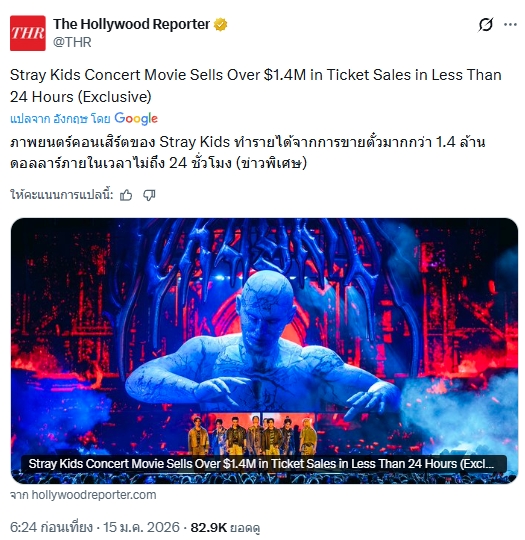Screen dimensions: 525x540
Task: Click the performers on stage in the image
Action: pos(252,435)
